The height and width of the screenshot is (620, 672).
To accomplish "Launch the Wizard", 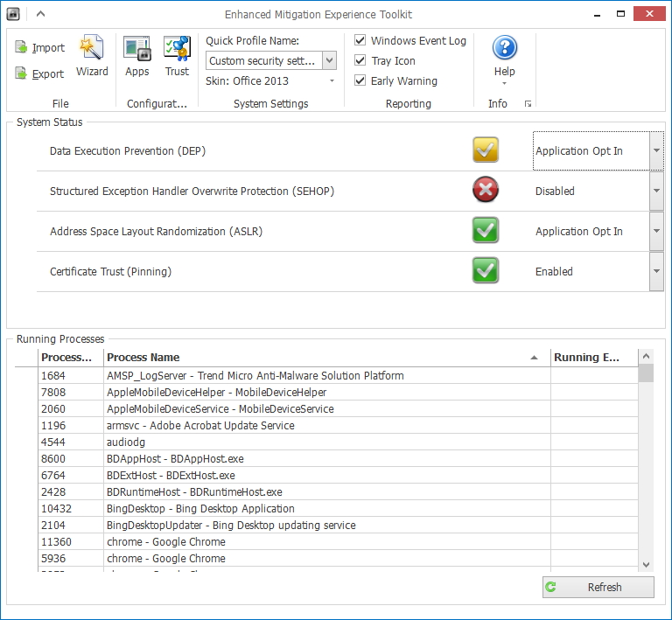I will pos(92,56).
